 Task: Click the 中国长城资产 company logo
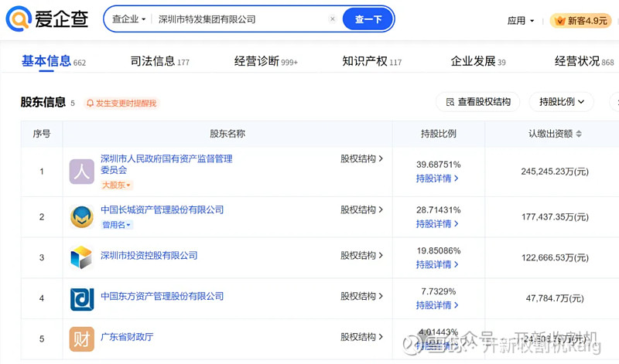tap(82, 217)
